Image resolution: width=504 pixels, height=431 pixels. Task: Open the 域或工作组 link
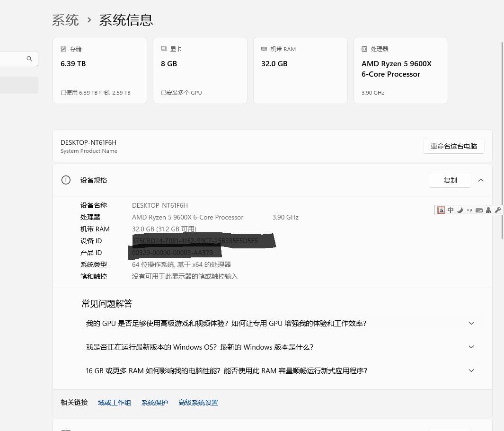[x=115, y=403]
